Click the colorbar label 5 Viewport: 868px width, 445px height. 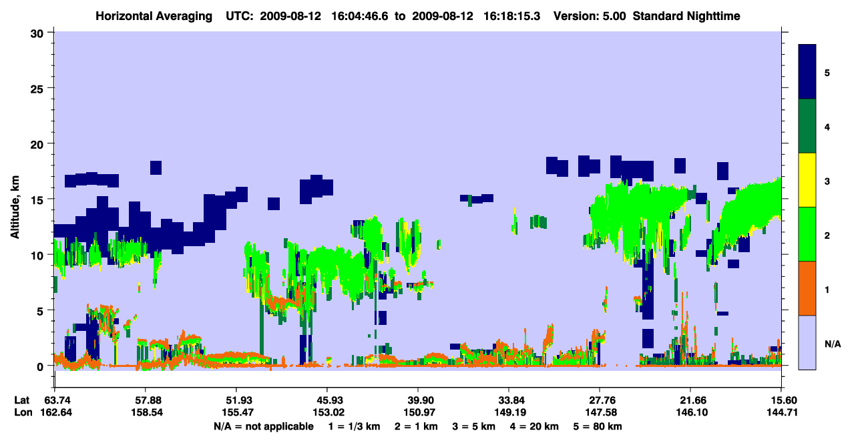tap(827, 72)
